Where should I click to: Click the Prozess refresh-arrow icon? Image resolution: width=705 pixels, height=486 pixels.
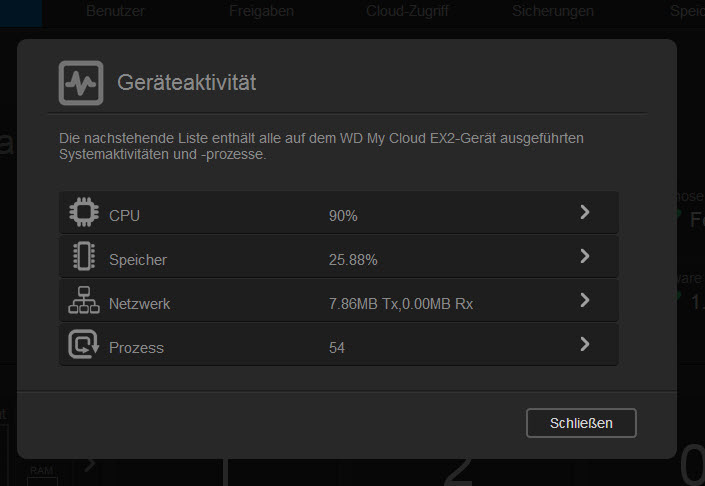84,344
